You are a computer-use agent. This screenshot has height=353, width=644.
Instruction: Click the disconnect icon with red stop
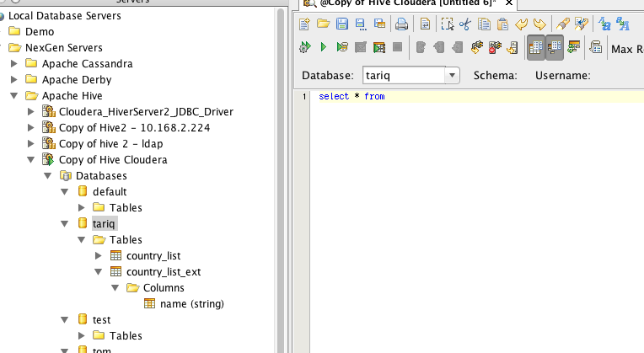click(495, 48)
